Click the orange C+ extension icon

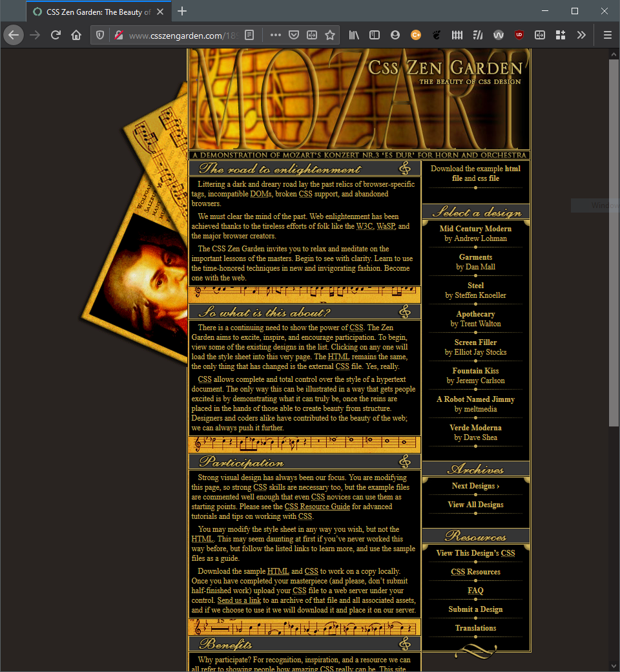click(x=416, y=35)
